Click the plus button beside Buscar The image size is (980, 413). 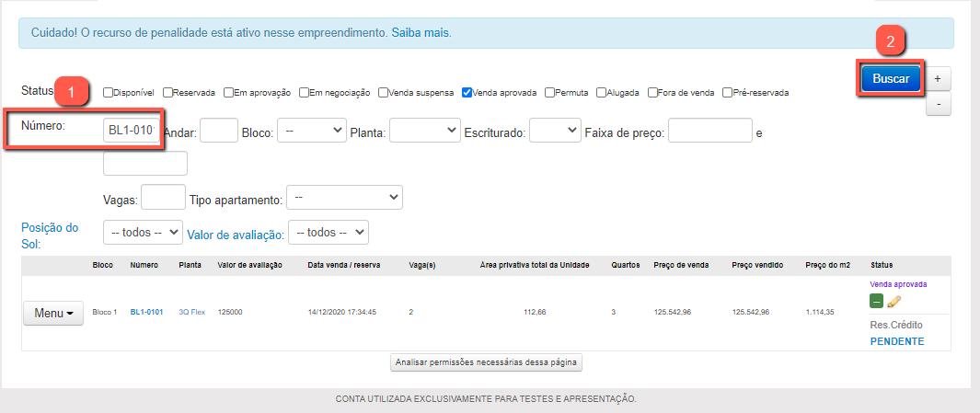(x=937, y=79)
